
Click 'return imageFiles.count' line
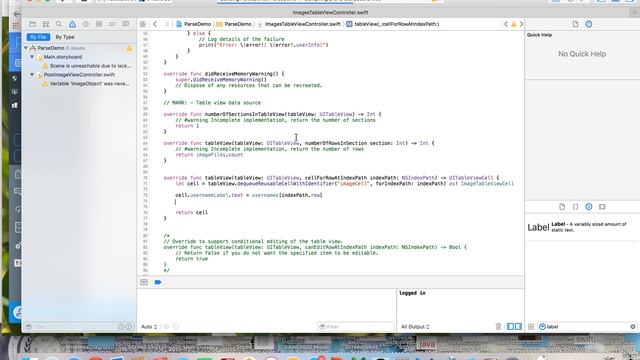tap(209, 155)
